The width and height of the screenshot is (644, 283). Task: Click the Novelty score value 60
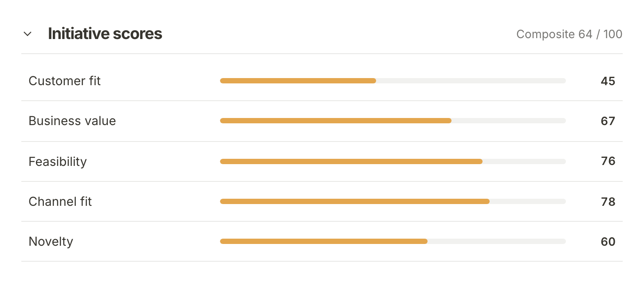[x=608, y=241]
